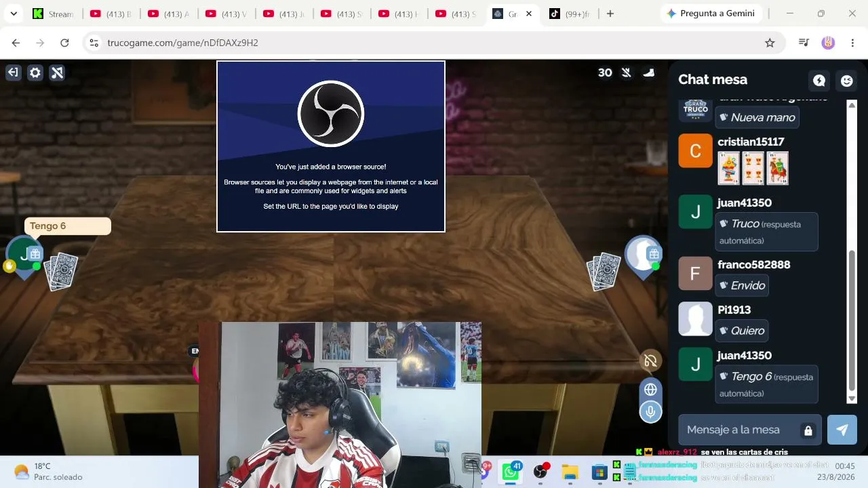Click the gift icon on juan41350's avatar
This screenshot has height=488, width=868.
36,254
